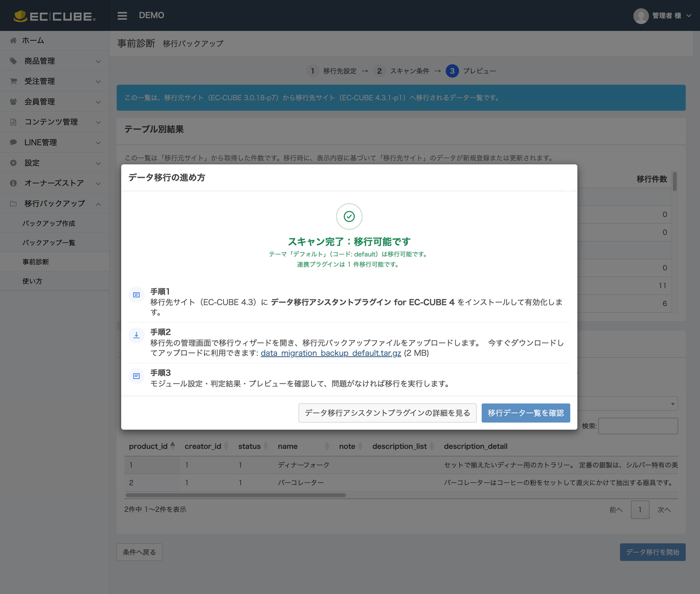The height and width of the screenshot is (594, 700).
Task: Click the horizontal scrollbar under product table
Action: (235, 495)
